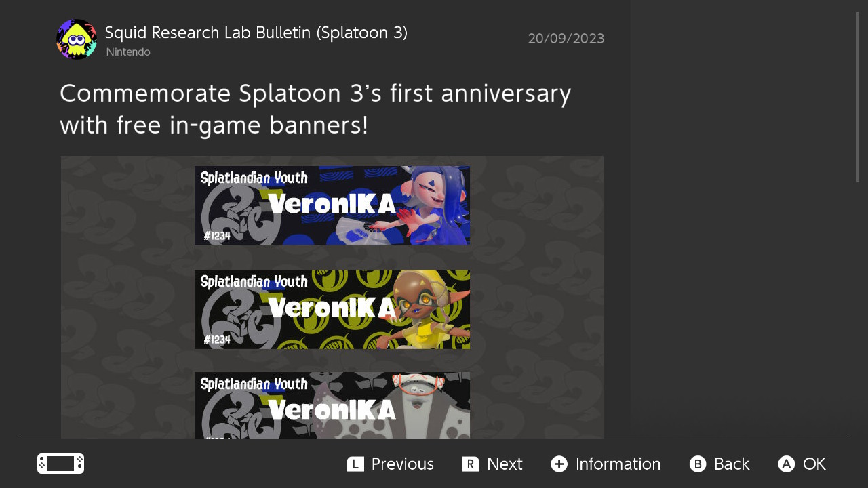
Task: Click the first anniversary article headline
Action: [x=315, y=109]
